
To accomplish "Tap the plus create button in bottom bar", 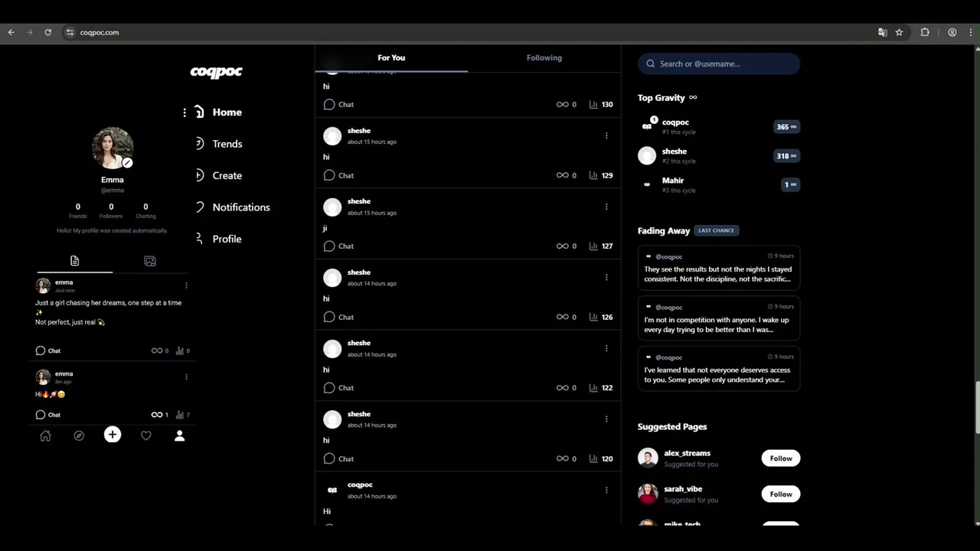I will coord(113,435).
